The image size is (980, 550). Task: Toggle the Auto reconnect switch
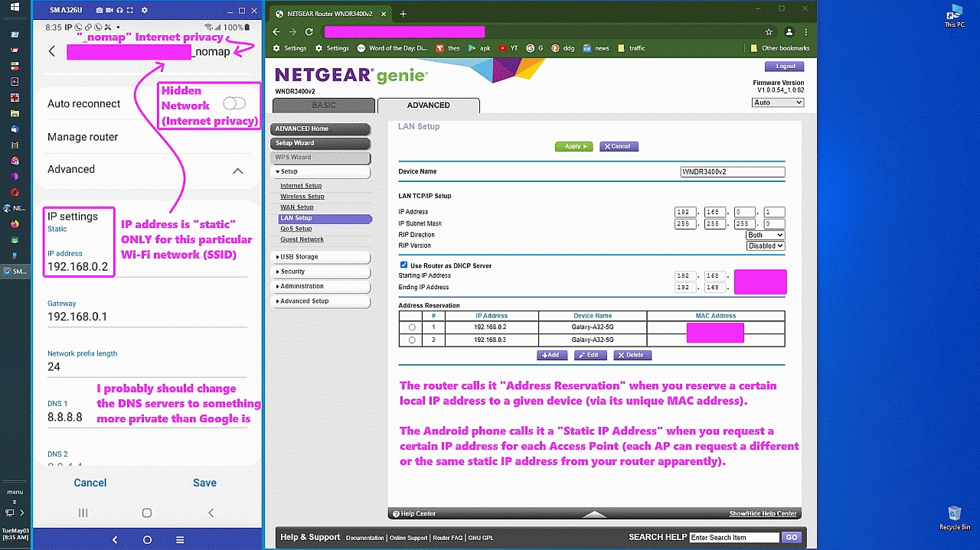pos(234,103)
